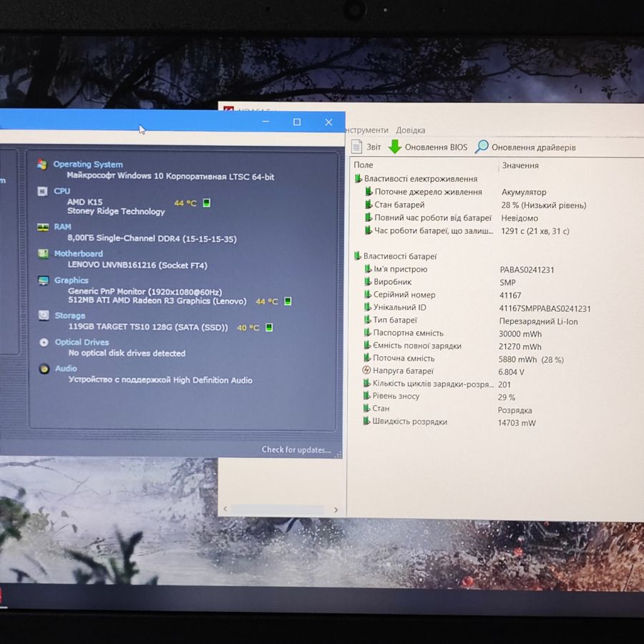Click the Audio speaker icon
This screenshot has width=644, height=644.
[44, 369]
